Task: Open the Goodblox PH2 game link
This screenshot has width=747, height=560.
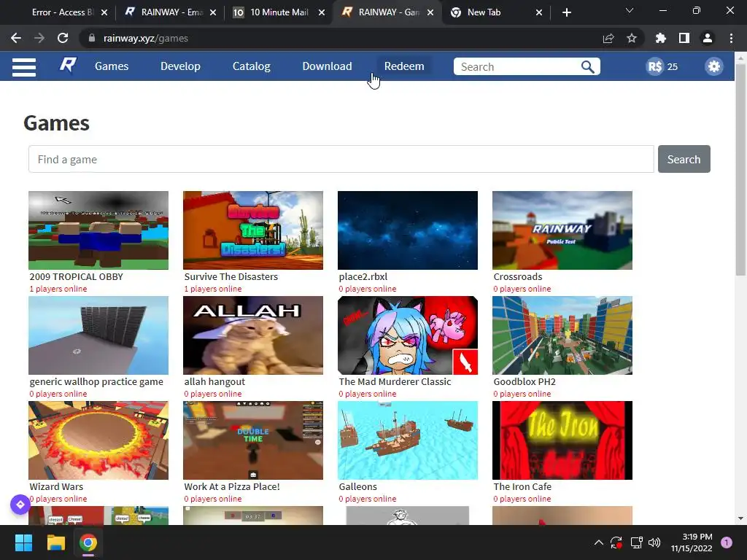Action: point(525,381)
